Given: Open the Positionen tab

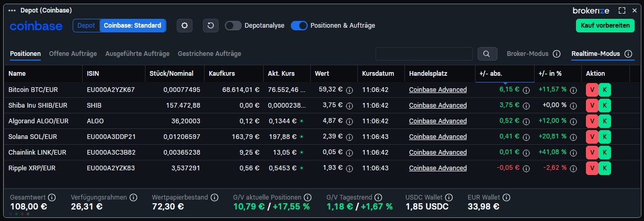Looking at the screenshot, I should 25,54.
